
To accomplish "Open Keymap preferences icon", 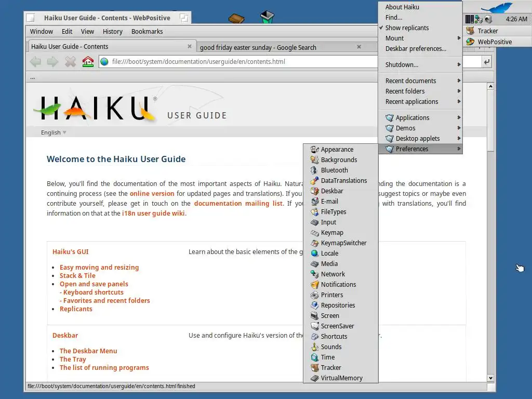I will click(315, 233).
